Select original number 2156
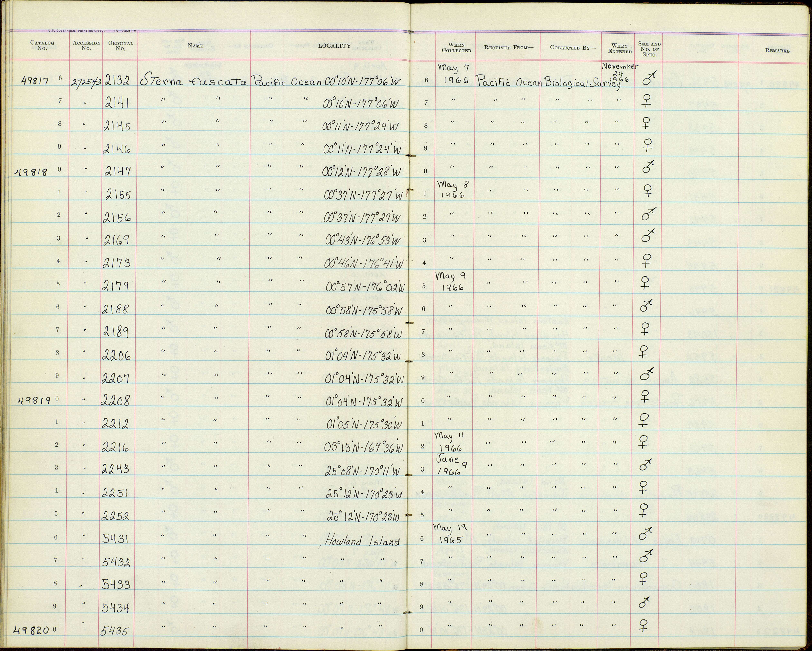Viewport: 812px width, 651px height. click(117, 218)
